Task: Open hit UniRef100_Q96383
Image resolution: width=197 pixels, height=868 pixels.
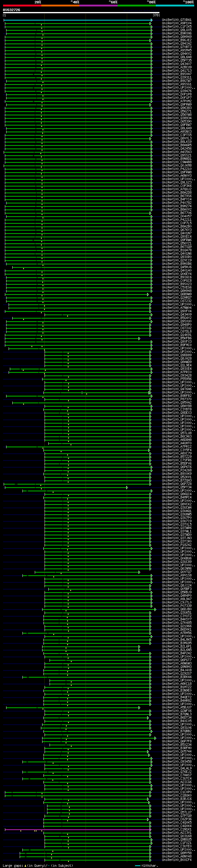Action: point(177,108)
